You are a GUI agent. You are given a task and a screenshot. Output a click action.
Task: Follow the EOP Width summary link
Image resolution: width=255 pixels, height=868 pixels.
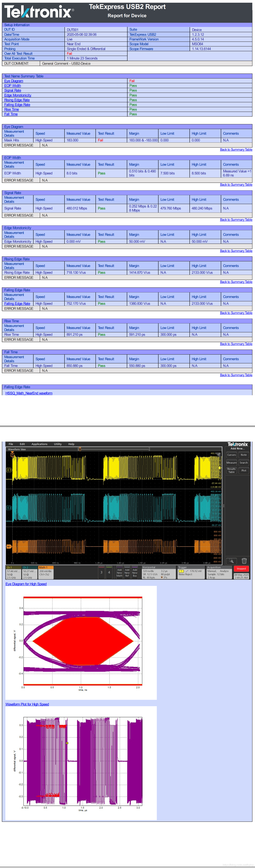point(12,86)
